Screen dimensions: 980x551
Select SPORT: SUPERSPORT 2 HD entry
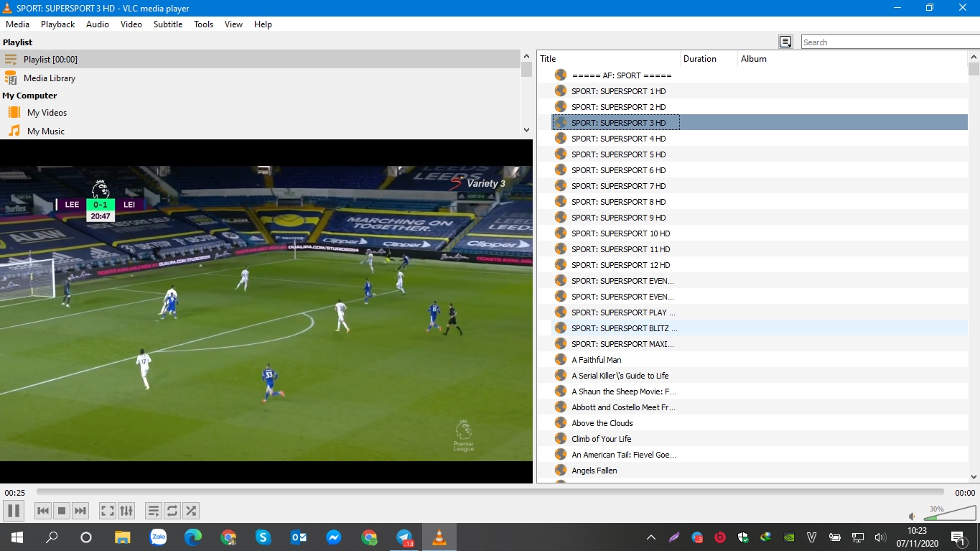618,107
